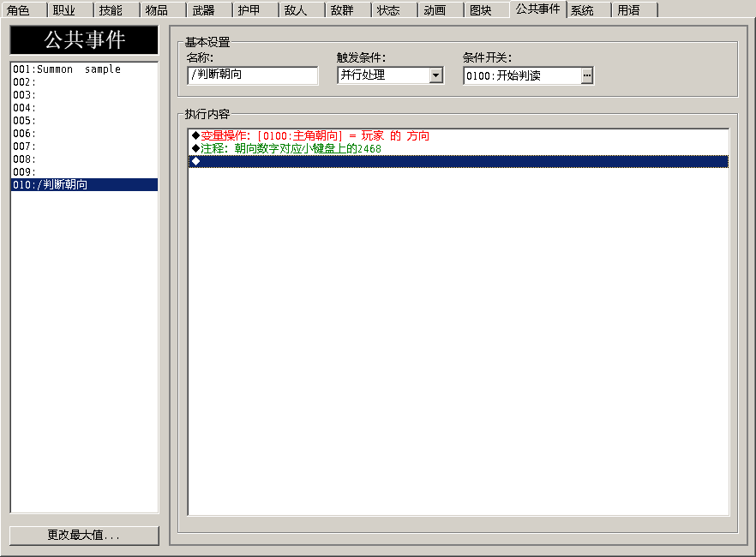756x557 pixels.
Task: Go to the 敌人 tab
Action: (x=302, y=10)
